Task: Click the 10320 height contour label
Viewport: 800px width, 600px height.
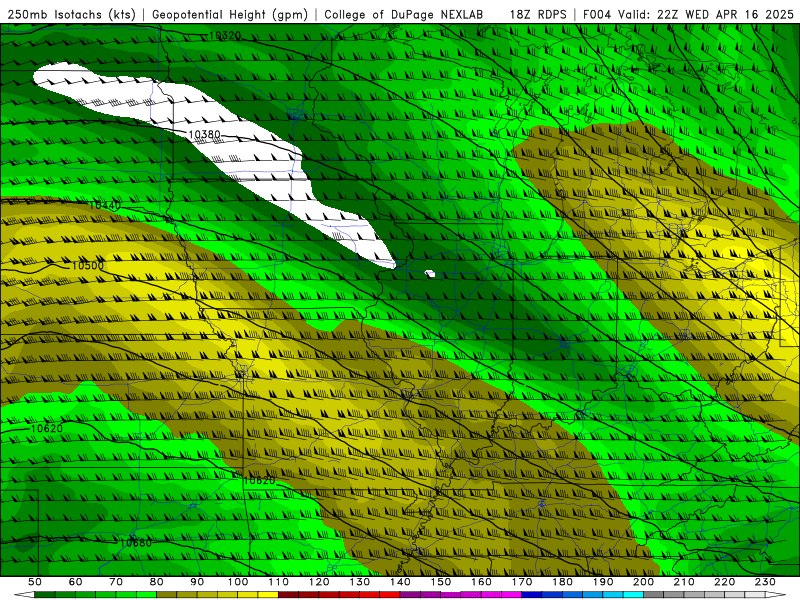Action: (x=224, y=35)
